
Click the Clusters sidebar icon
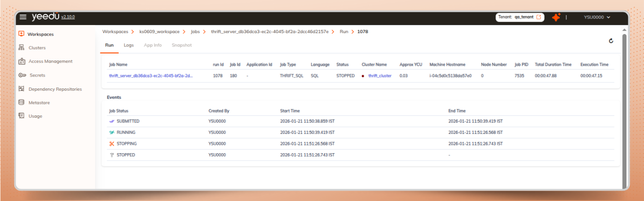click(x=21, y=48)
